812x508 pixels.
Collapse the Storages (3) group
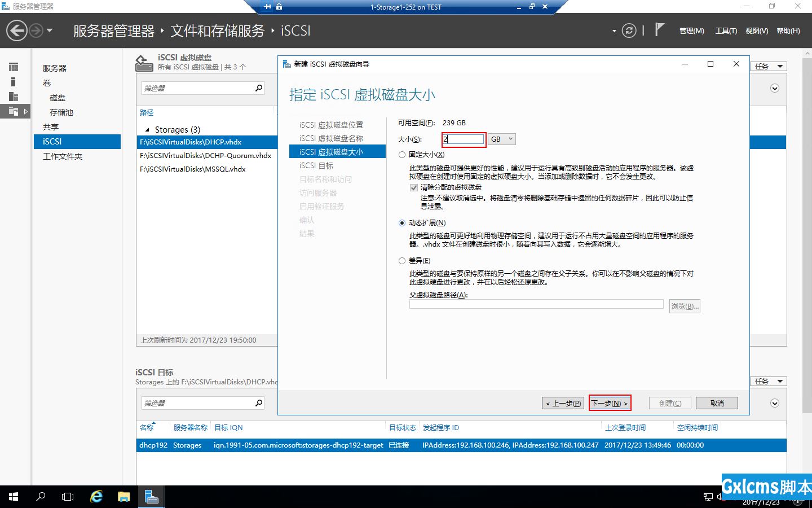[x=148, y=130]
